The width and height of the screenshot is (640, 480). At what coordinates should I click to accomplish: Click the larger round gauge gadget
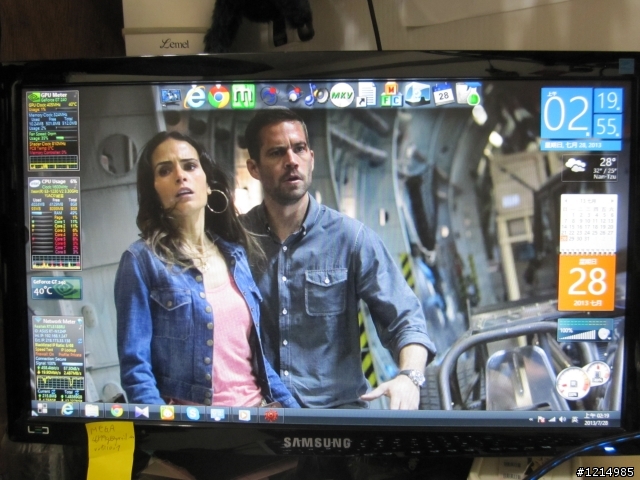click(x=573, y=384)
